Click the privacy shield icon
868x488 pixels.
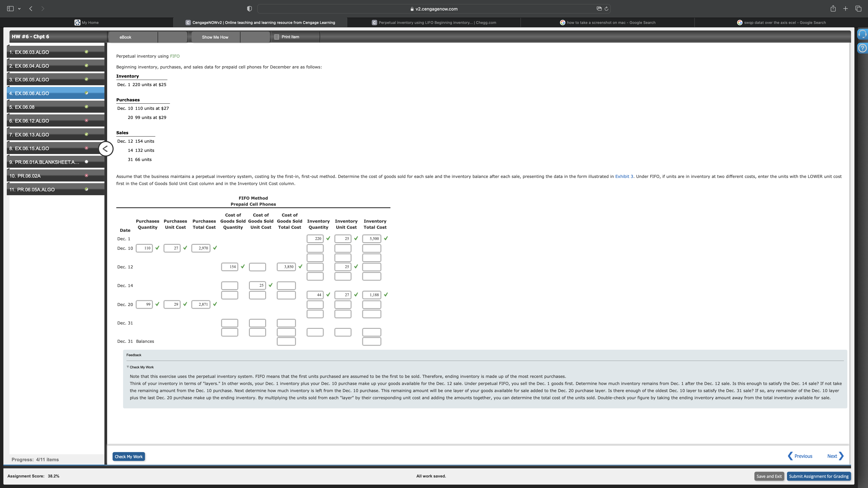(x=249, y=9)
